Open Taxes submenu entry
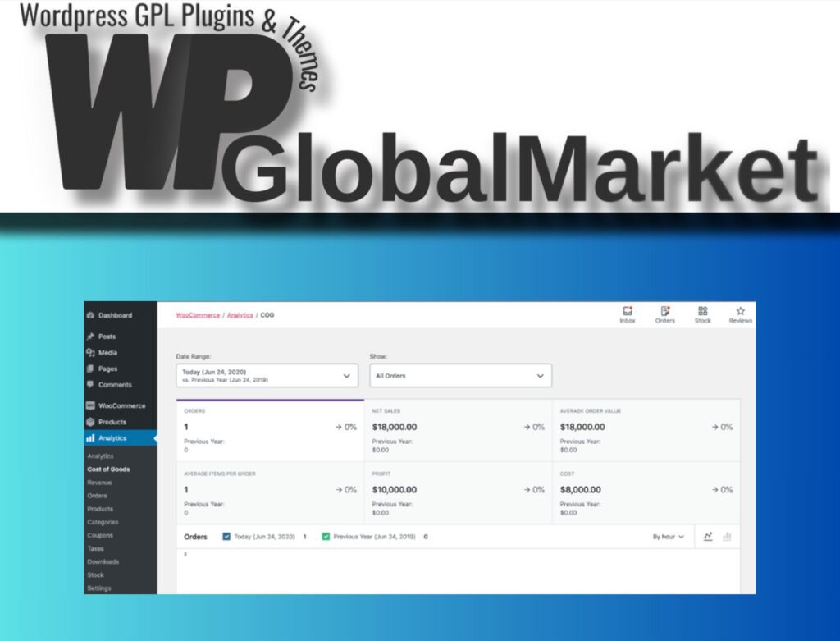The image size is (840, 641). (x=95, y=548)
